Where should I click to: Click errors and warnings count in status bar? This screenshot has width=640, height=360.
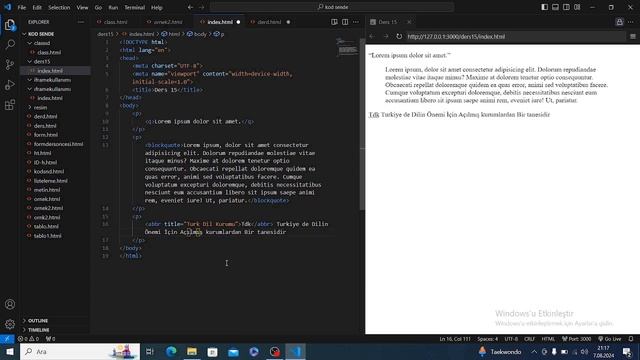click(28, 339)
